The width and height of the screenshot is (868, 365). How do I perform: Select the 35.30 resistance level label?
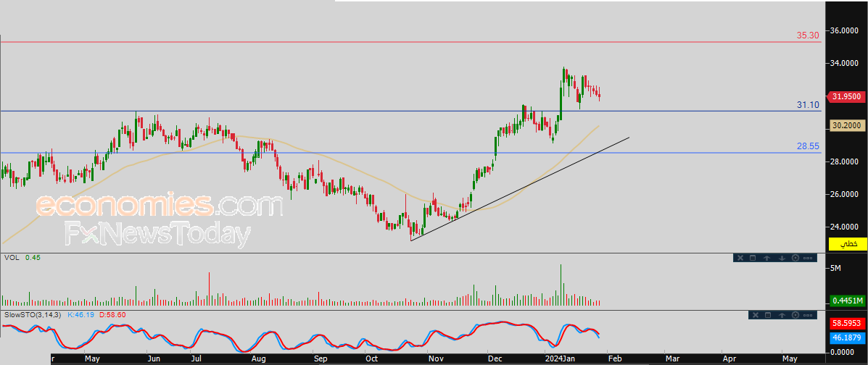[x=808, y=35]
